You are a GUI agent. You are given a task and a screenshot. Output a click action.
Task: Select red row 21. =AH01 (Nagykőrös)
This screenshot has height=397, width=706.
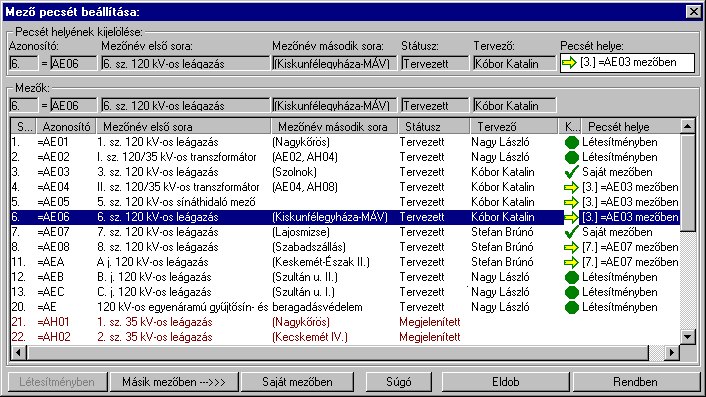[345, 322]
